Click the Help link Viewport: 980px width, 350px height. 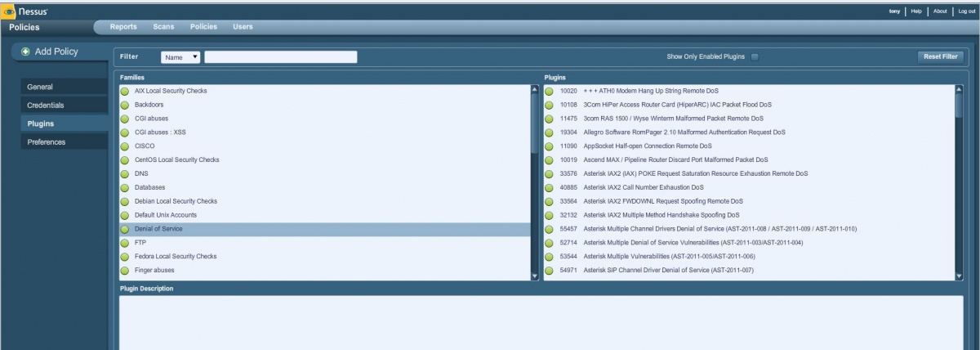click(916, 11)
